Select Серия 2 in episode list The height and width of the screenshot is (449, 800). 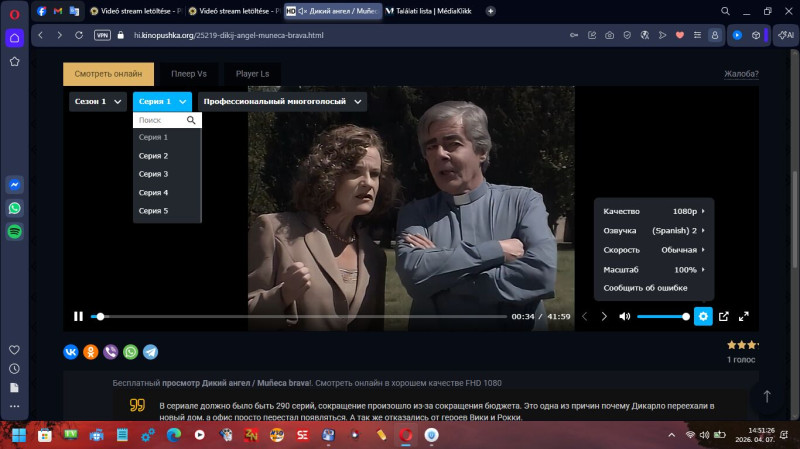pyautogui.click(x=167, y=156)
